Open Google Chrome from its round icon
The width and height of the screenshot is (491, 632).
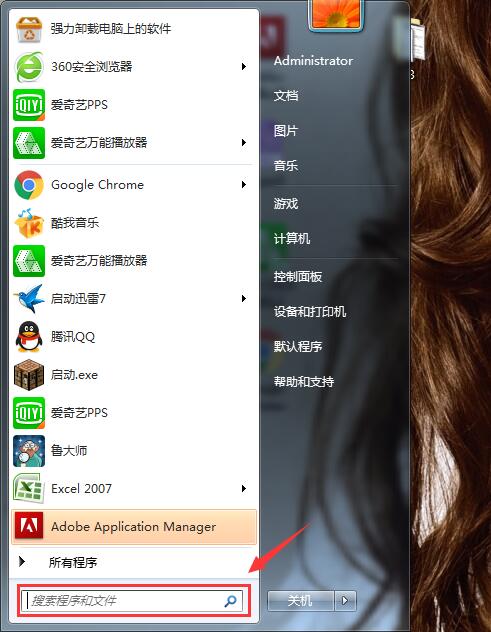pyautogui.click(x=29, y=185)
